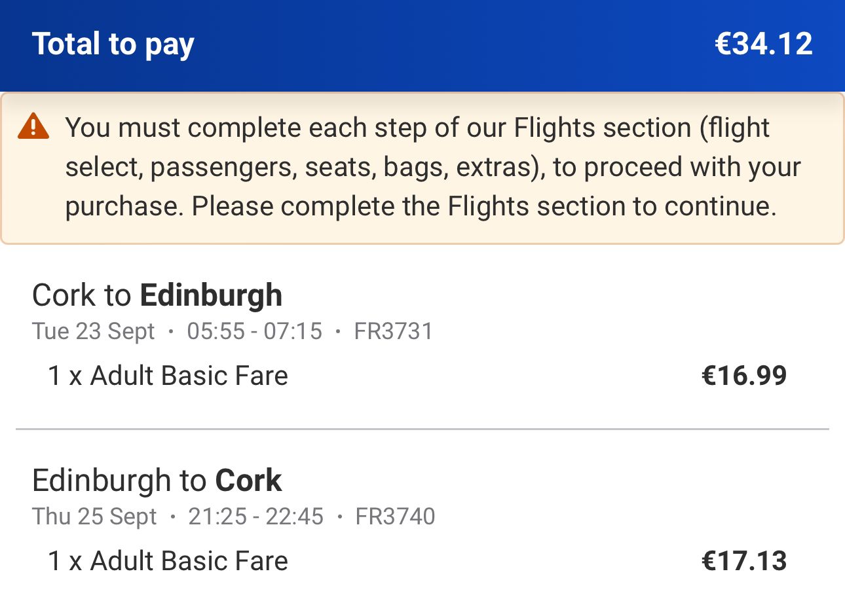
Task: Open the Cork to Edinburgh flight heading
Action: (x=157, y=295)
